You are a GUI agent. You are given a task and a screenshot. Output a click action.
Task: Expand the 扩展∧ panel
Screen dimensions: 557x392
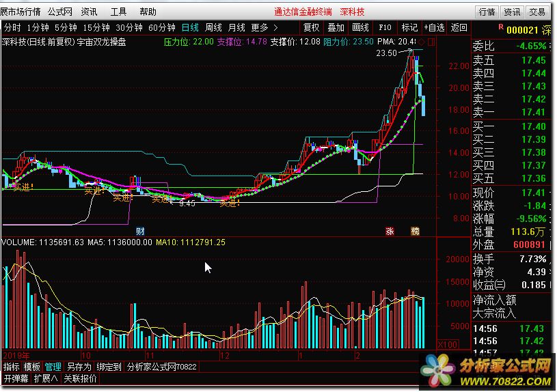point(46,378)
